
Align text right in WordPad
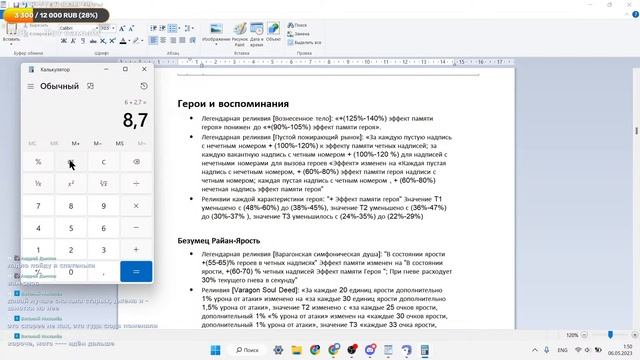click(x=173, y=40)
